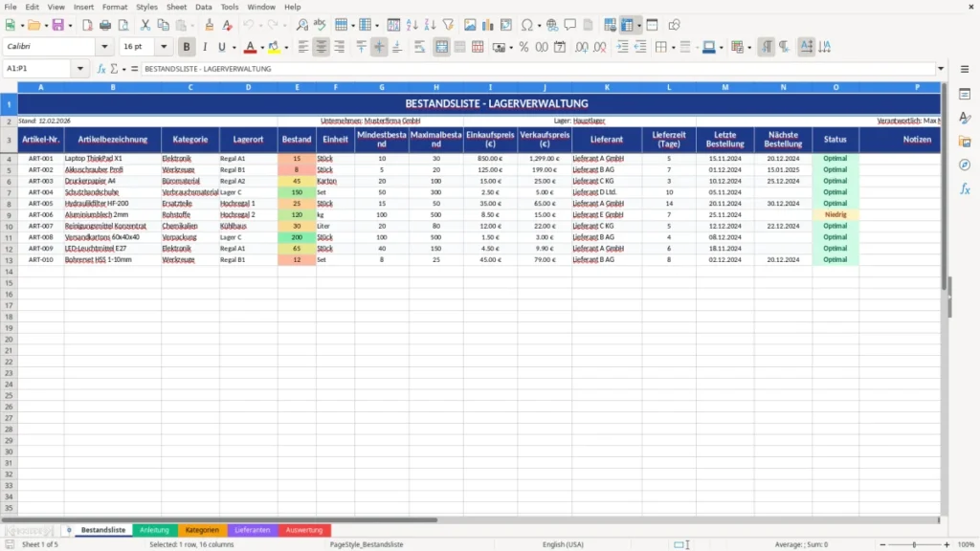Screen dimensions: 980x551
Task: Apply yellow background highlight swatch
Action: (x=274, y=47)
